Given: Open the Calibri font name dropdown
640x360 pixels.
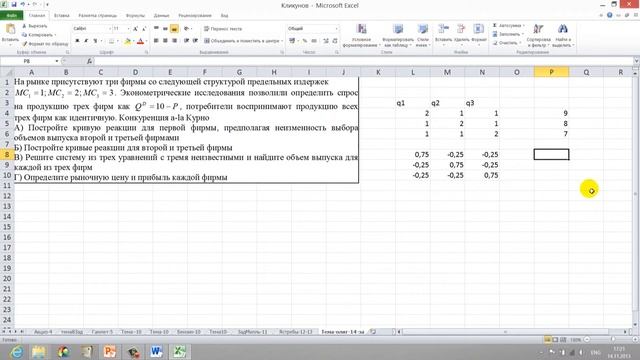Looking at the screenshot, I should click(109, 29).
